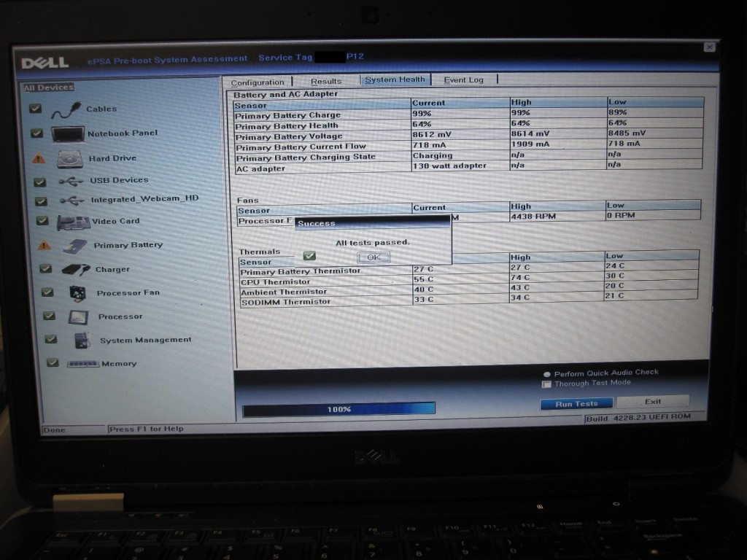This screenshot has width=747, height=560.
Task: Toggle the Charger checkbox
Action: click(46, 268)
